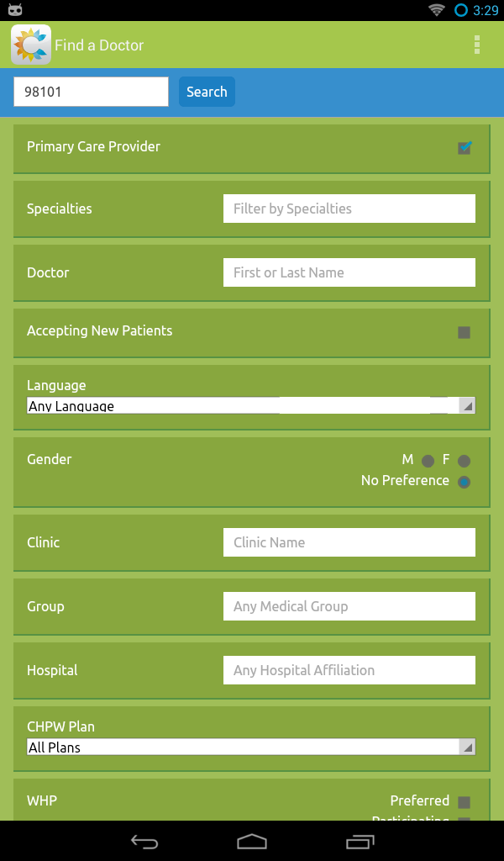Uncheck the Primary Care Provider checkbox

point(464,148)
